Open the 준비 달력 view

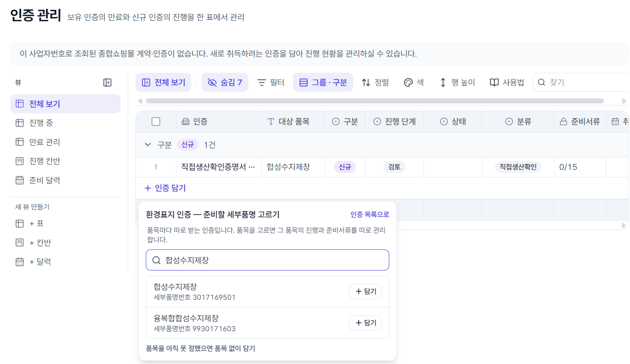(65, 180)
